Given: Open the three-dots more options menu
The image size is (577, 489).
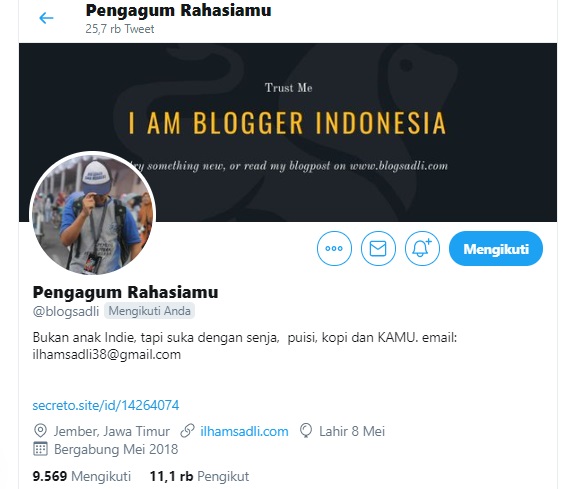Looking at the screenshot, I should pos(334,248).
